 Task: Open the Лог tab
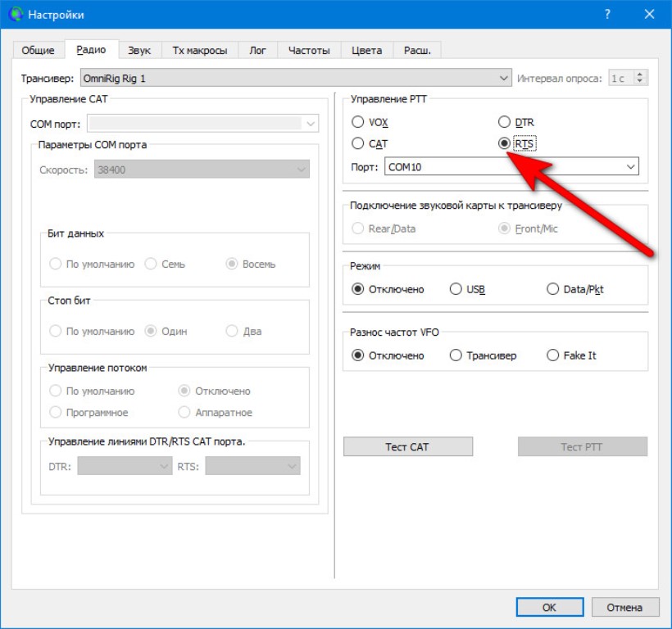point(257,50)
